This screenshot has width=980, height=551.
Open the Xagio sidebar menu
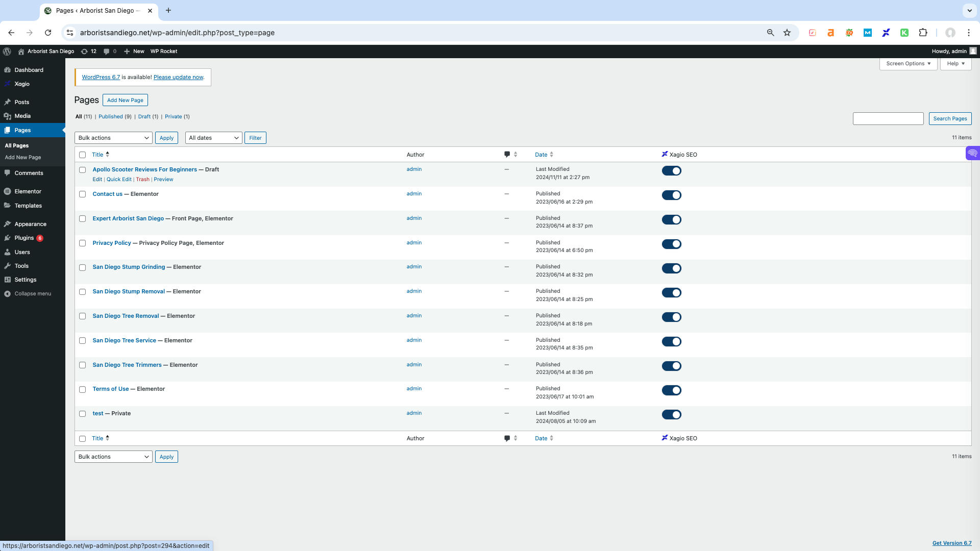click(22, 84)
